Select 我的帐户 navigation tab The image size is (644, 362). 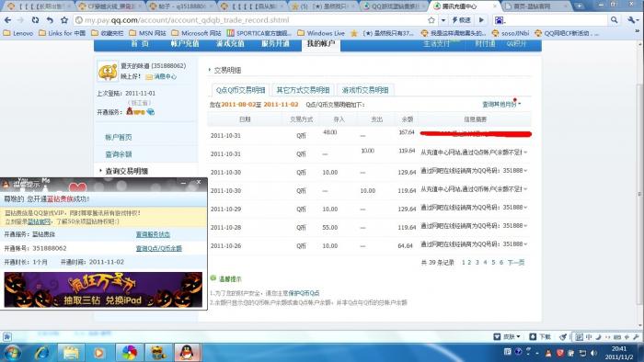[321, 44]
